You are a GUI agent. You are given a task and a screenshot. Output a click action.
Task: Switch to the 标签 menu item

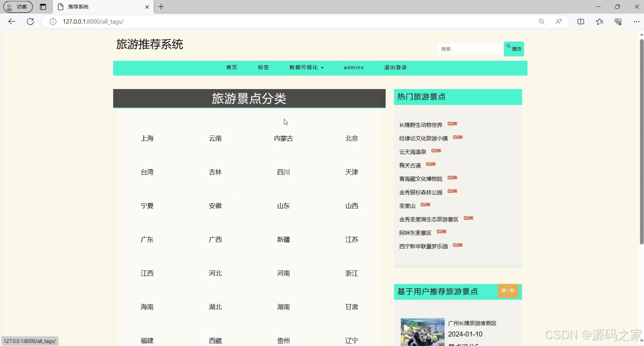tap(263, 68)
